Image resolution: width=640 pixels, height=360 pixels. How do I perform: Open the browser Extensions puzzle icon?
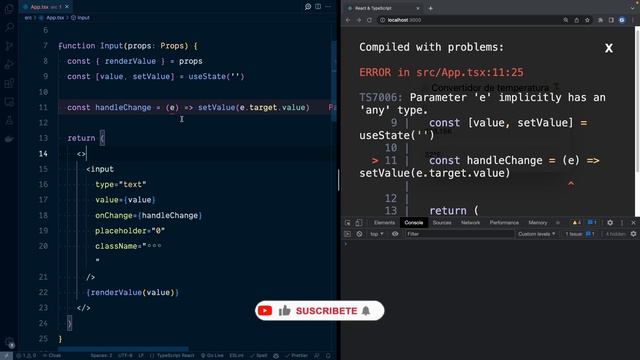pyautogui.click(x=600, y=20)
